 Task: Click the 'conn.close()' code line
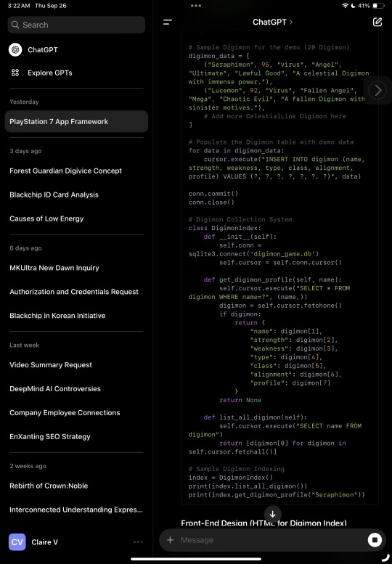(x=211, y=202)
